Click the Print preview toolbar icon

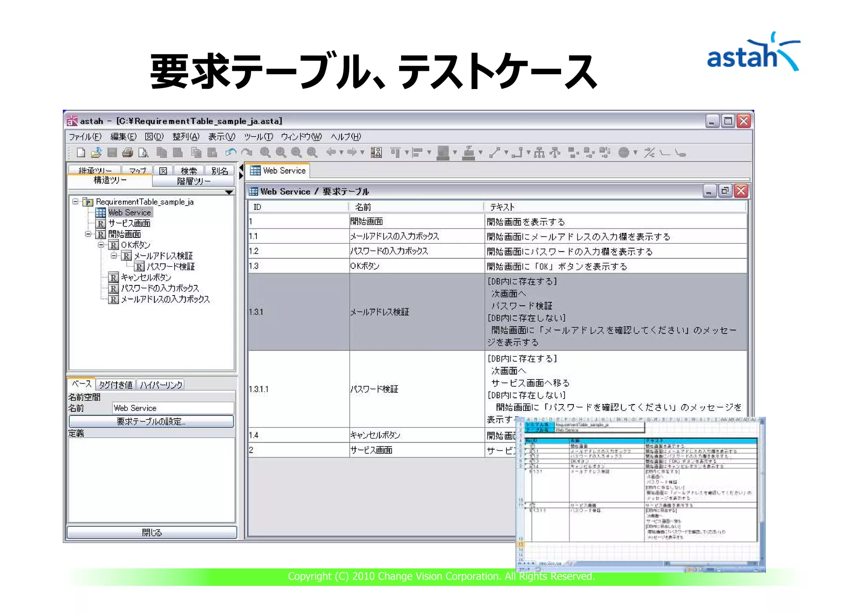[x=144, y=153]
